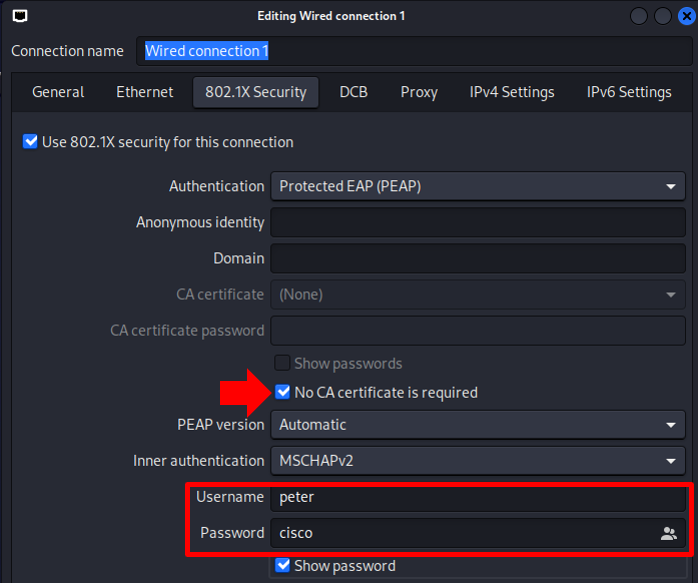Switch to the General tab

[x=58, y=92]
